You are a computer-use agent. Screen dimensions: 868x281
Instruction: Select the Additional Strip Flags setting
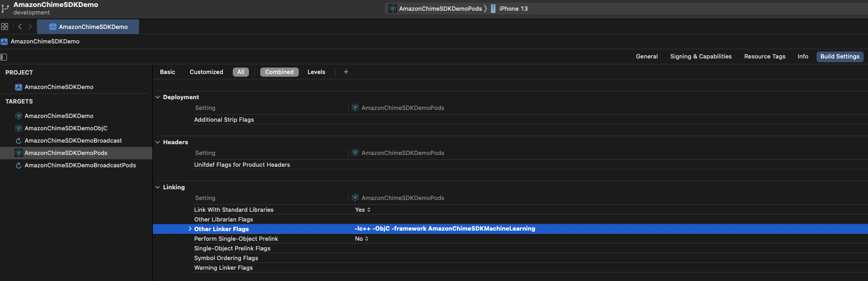(x=224, y=120)
